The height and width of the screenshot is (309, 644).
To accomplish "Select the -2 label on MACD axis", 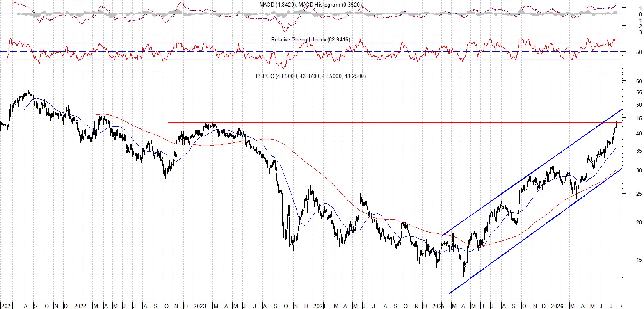I will [x=640, y=26].
